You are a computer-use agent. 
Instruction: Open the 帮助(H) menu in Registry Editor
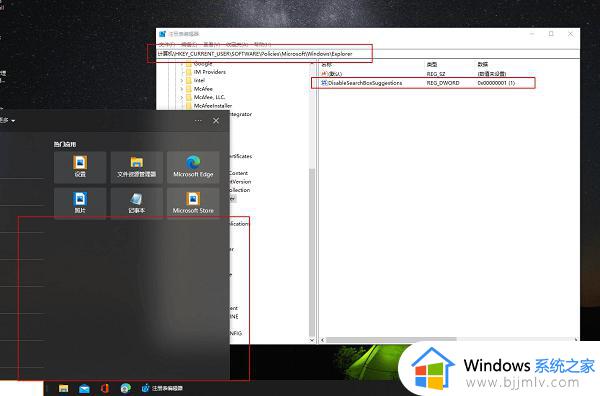coord(262,44)
